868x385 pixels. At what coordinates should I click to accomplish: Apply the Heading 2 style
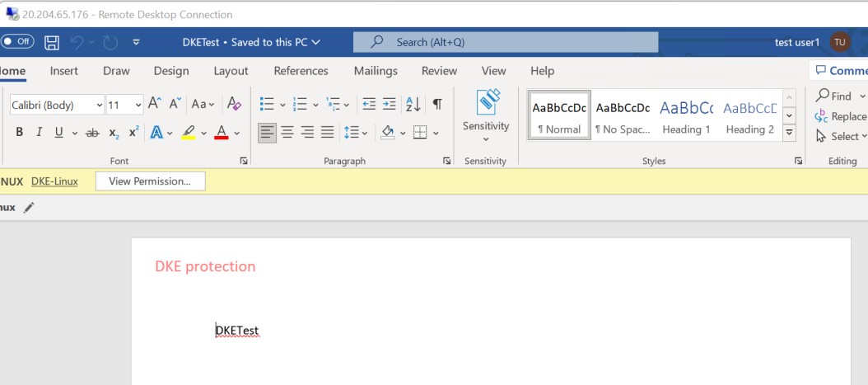pos(750,115)
